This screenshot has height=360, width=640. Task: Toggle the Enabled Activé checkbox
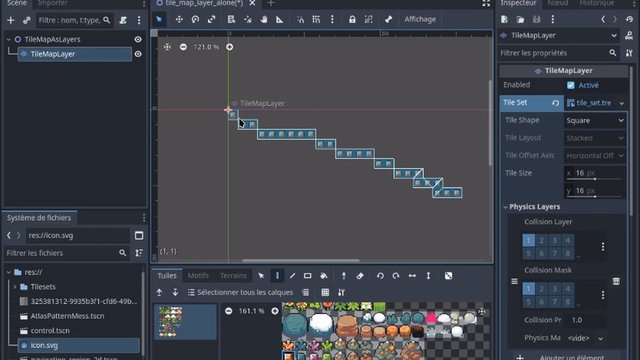click(571, 85)
